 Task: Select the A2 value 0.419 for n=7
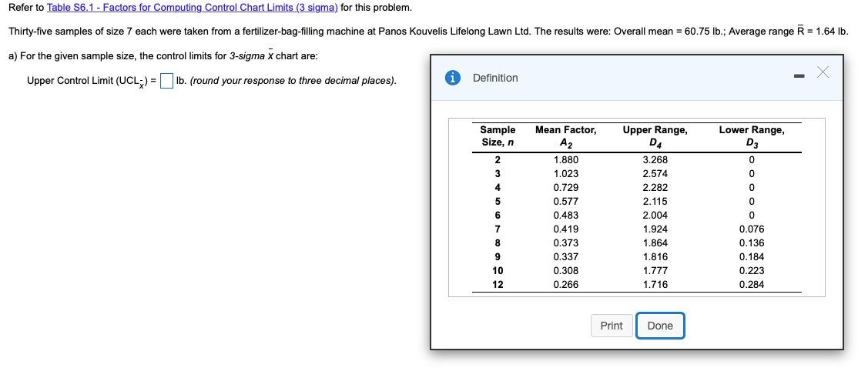(x=566, y=229)
